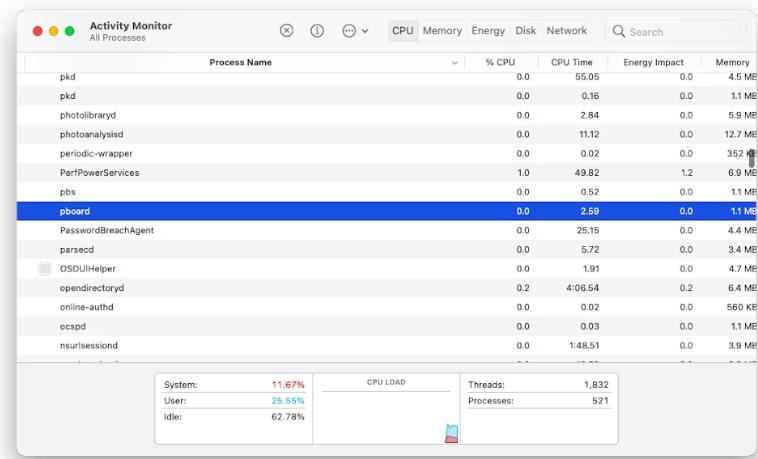Select the online-authd process row
Viewport: 758px width, 459px height.
coord(387,307)
